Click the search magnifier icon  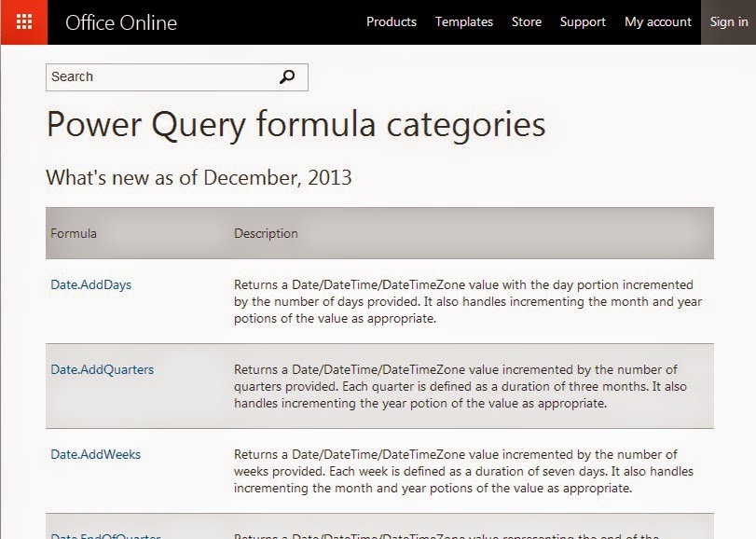pyautogui.click(x=287, y=77)
